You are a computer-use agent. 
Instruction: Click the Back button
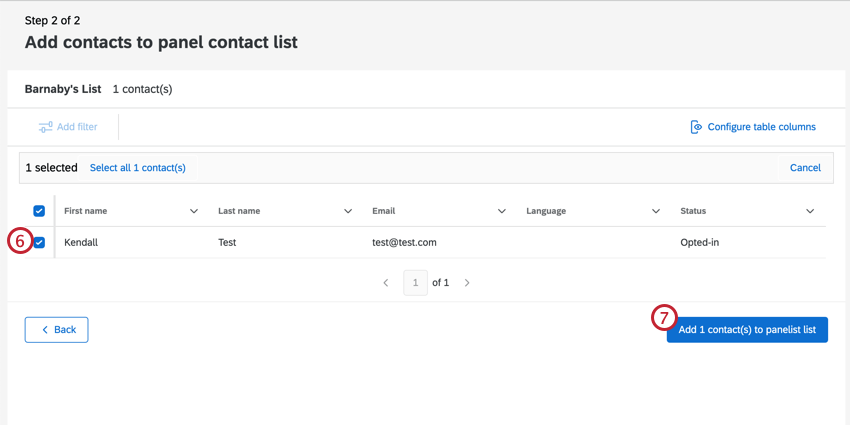pos(57,330)
